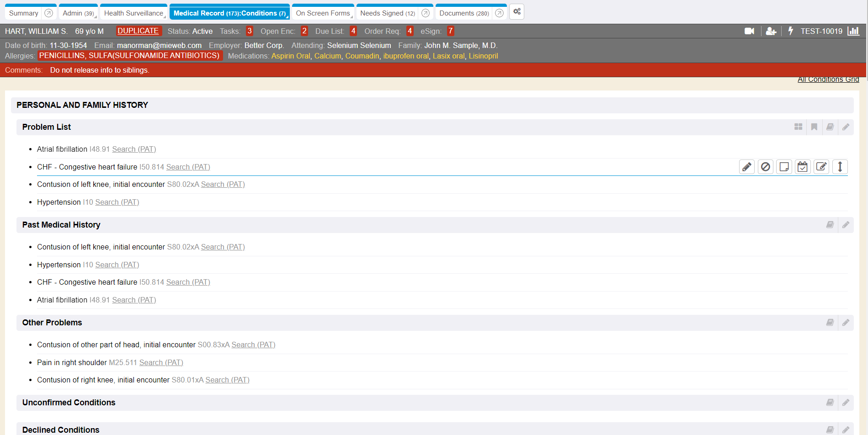This screenshot has width=868, height=435.
Task: Open the Health Surveillance tab menu
Action: tap(165, 16)
